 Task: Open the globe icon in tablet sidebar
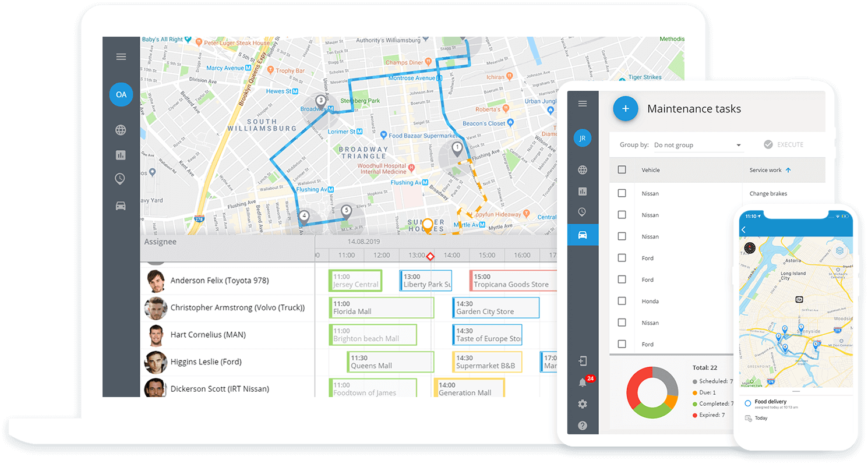pos(583,170)
